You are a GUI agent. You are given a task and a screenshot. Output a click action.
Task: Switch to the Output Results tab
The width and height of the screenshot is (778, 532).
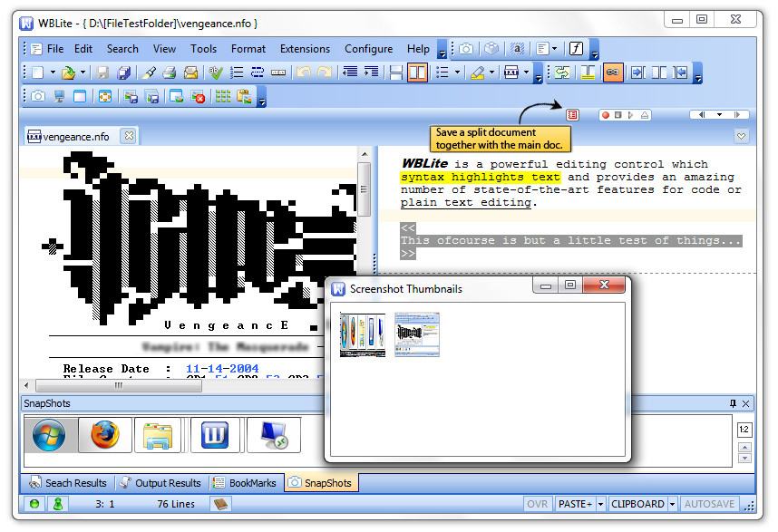pos(161,483)
